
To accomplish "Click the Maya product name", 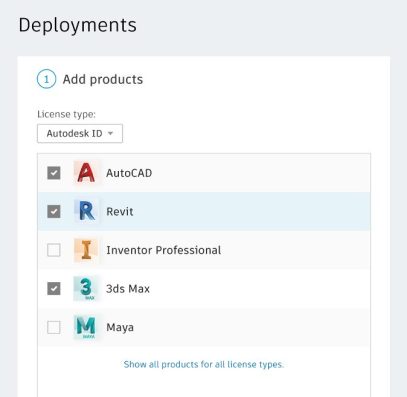I will coord(120,327).
